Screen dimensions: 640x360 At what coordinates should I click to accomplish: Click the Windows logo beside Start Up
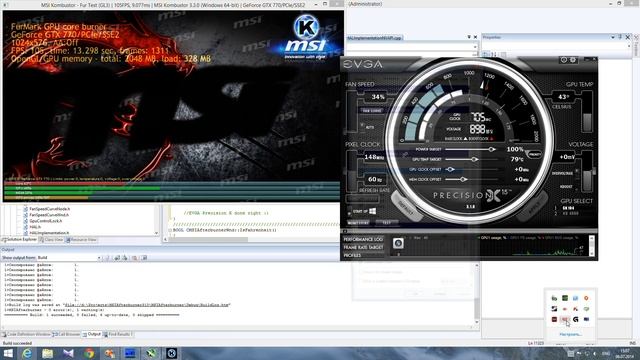[x=372, y=211]
